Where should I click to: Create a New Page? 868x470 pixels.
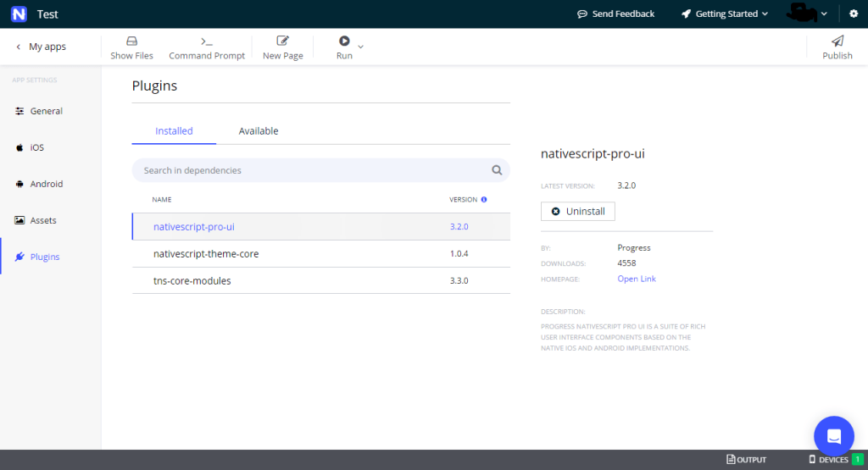coord(283,47)
